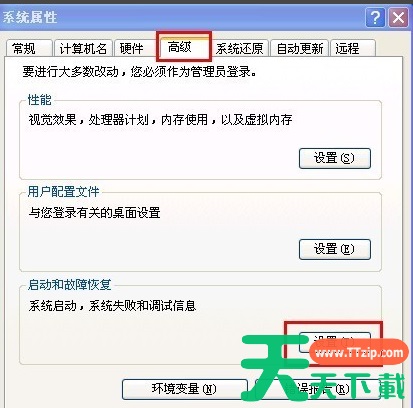Open user profile 设置(E) button
This screenshot has height=408, width=413.
tap(335, 249)
